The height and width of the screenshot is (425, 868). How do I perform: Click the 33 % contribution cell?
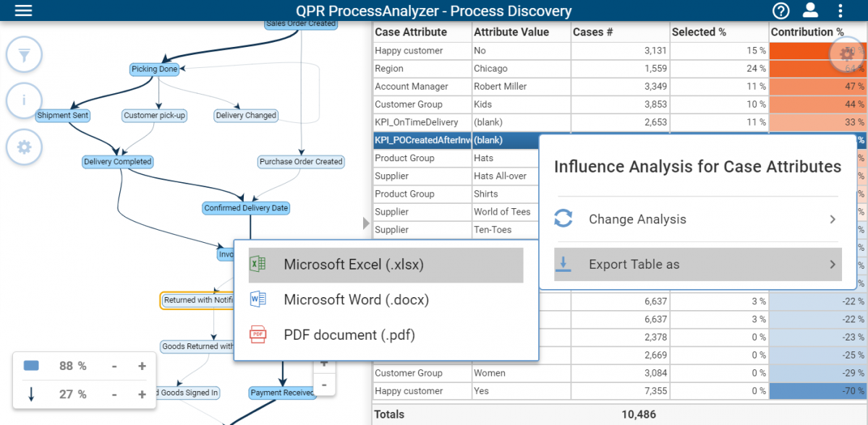click(x=817, y=122)
